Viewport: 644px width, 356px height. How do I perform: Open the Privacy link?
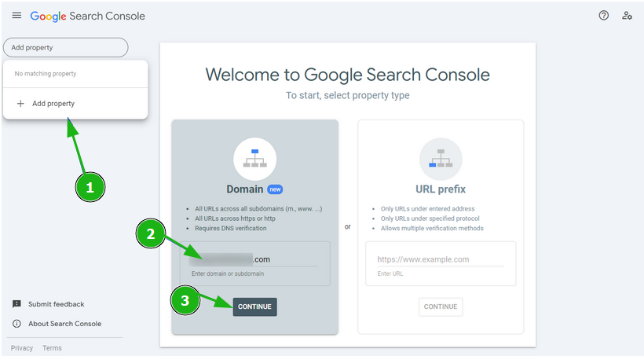pos(22,348)
